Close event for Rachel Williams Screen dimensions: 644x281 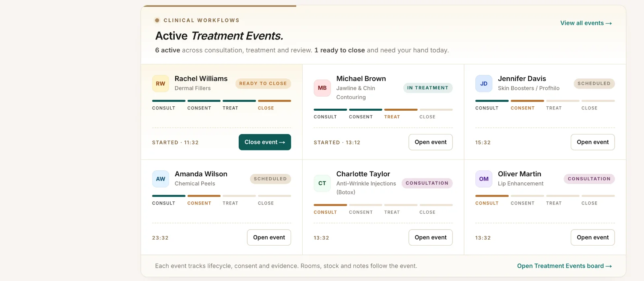[x=265, y=142]
